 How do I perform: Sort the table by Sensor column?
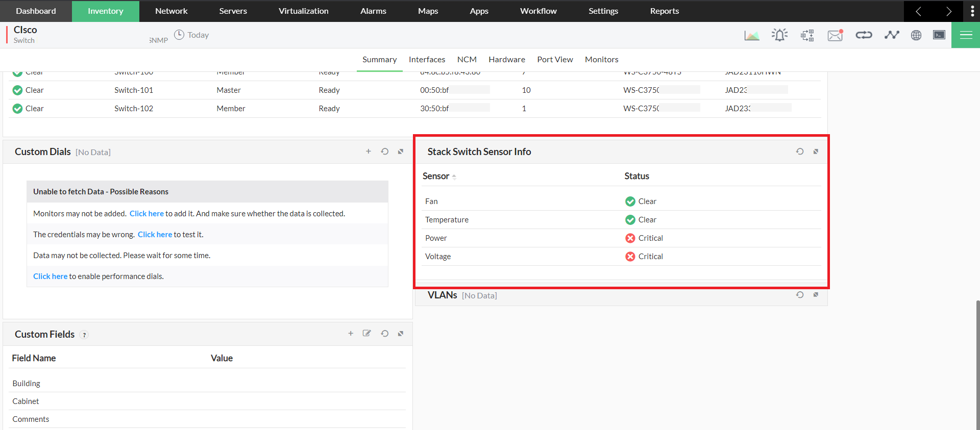click(437, 176)
